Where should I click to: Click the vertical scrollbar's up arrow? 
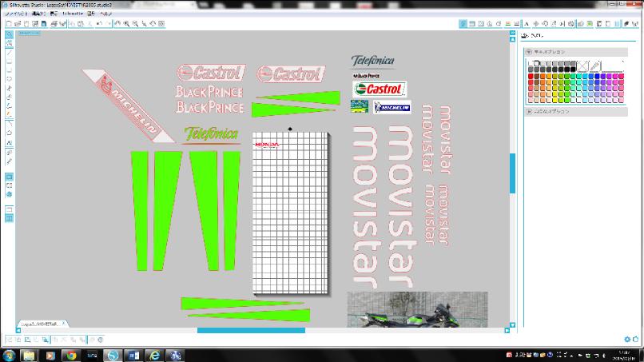click(513, 39)
